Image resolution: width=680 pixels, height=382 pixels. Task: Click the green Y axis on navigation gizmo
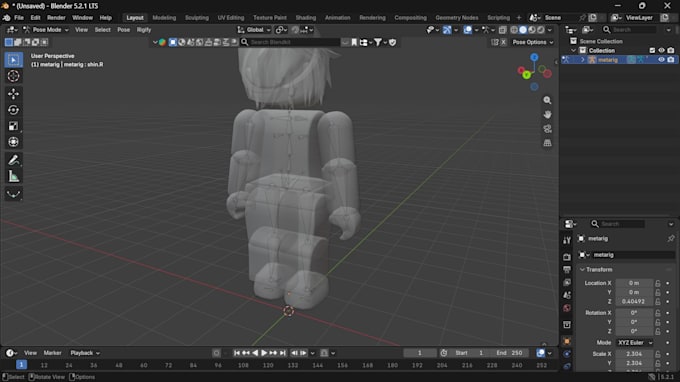(x=526, y=75)
